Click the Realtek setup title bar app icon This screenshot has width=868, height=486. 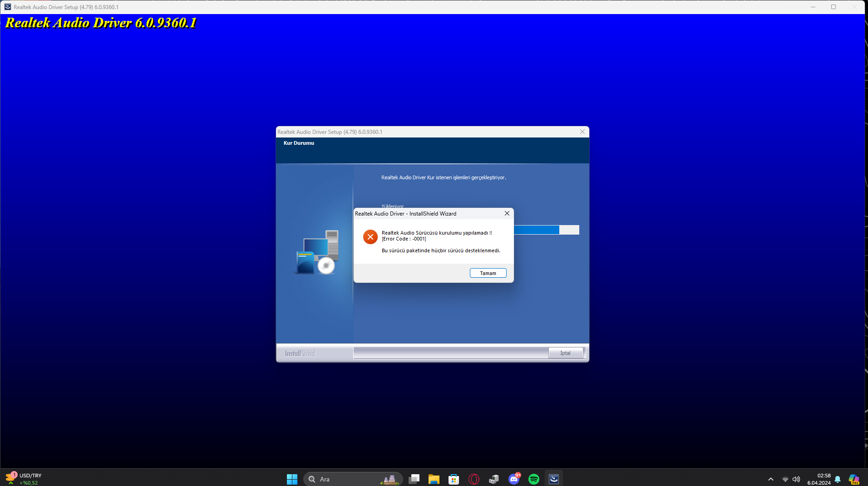8,7
